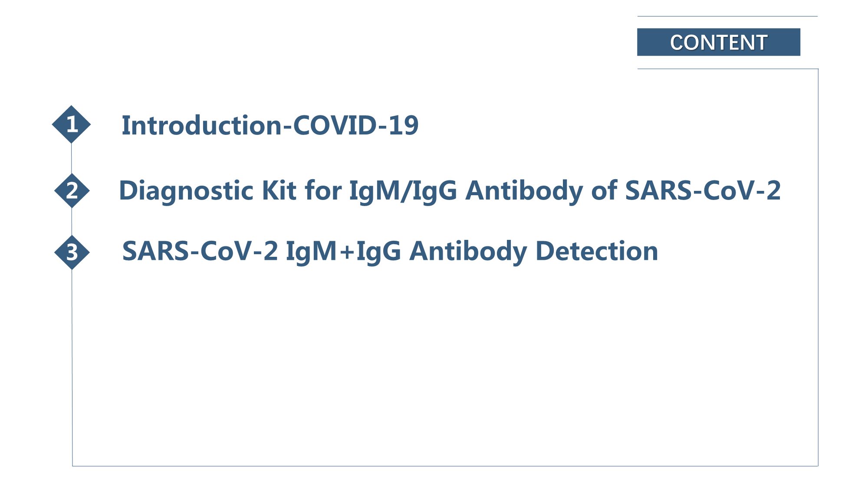Select the word Diagnostic in item two

pos(186,191)
